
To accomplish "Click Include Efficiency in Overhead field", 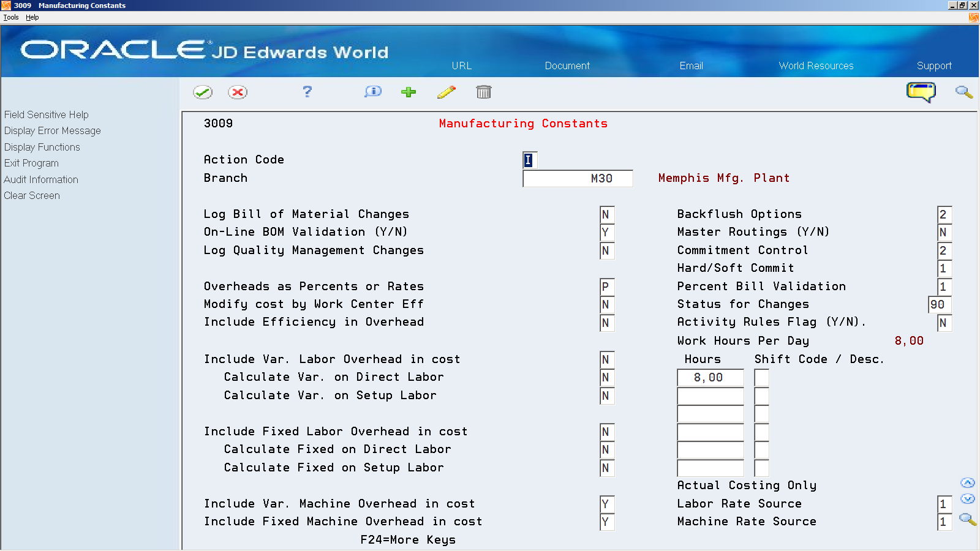I will point(607,323).
